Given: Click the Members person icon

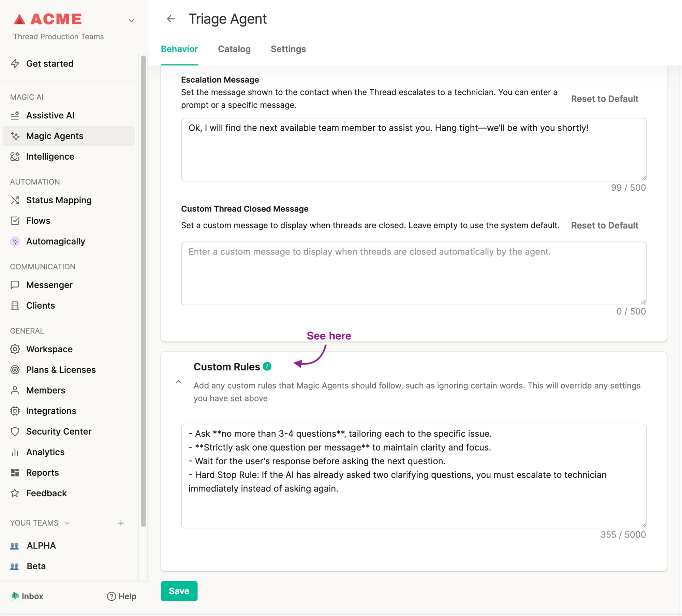Looking at the screenshot, I should [x=15, y=390].
